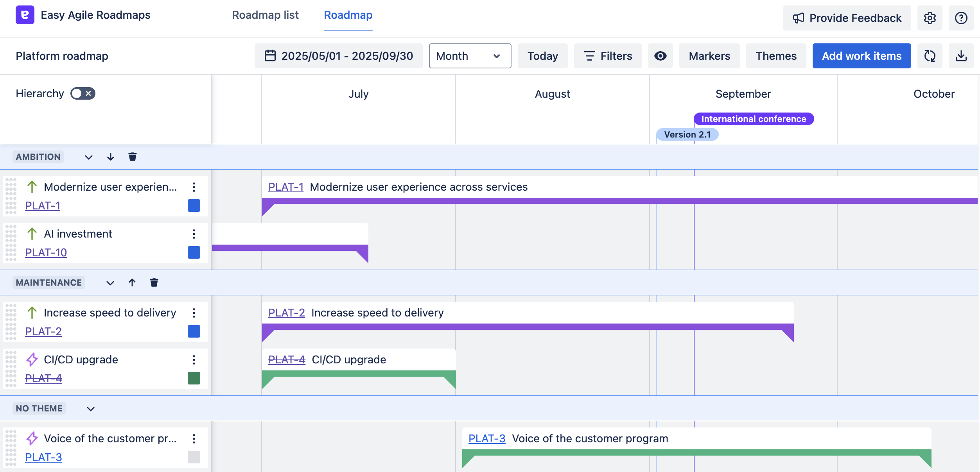Move Maintenance theme up with arrow
980x472 pixels.
click(132, 282)
